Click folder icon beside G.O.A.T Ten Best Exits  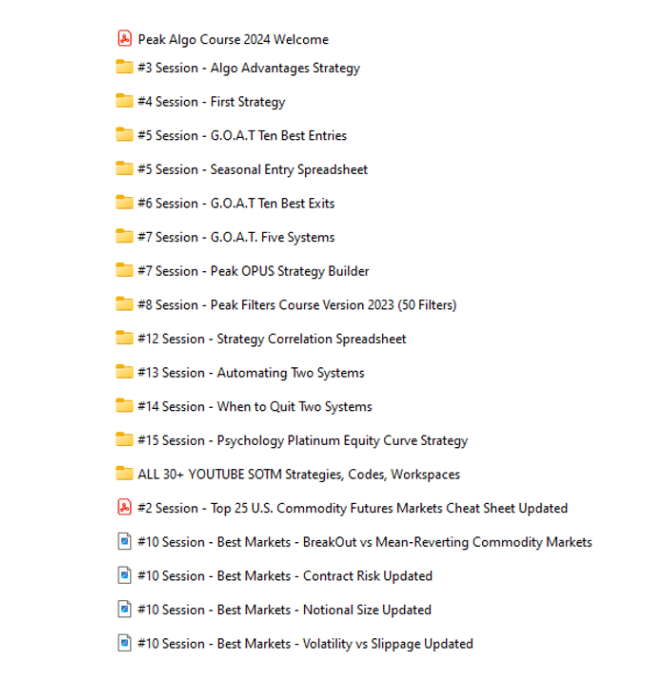pyautogui.click(x=124, y=203)
